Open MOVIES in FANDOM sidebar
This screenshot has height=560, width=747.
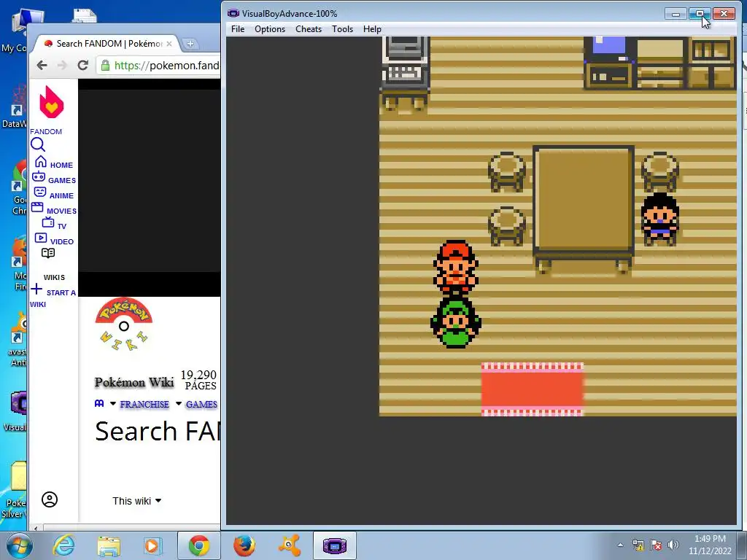53,209
